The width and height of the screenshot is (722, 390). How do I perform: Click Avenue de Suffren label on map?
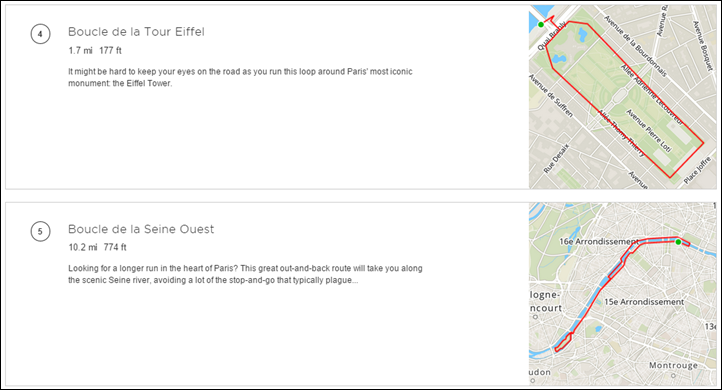(x=551, y=95)
